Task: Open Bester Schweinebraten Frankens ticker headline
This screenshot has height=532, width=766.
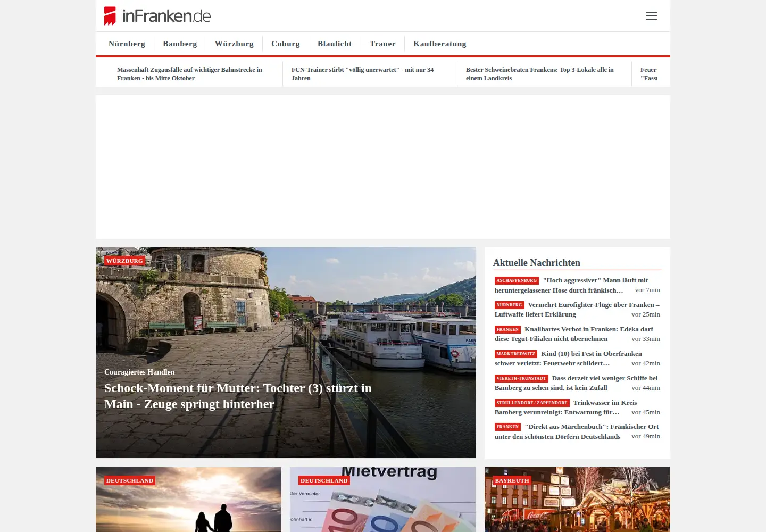Action: 539,74
